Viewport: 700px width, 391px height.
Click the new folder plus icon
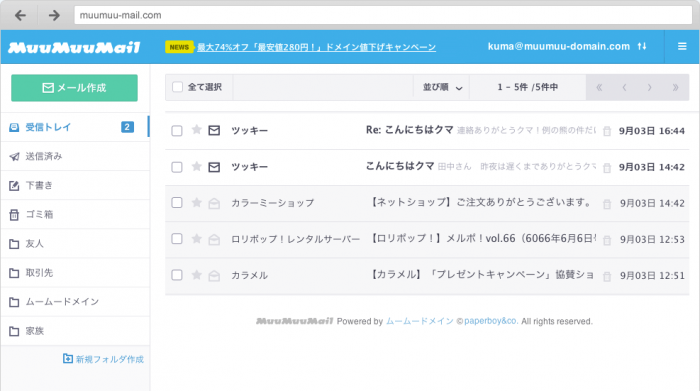(68, 358)
